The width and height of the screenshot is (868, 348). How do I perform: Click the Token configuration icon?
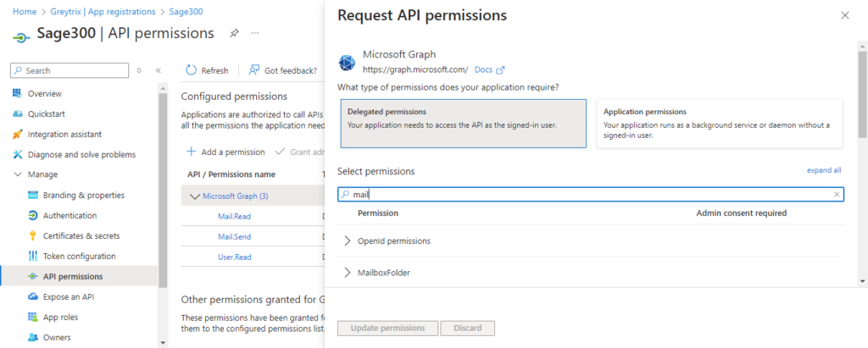coord(33,257)
